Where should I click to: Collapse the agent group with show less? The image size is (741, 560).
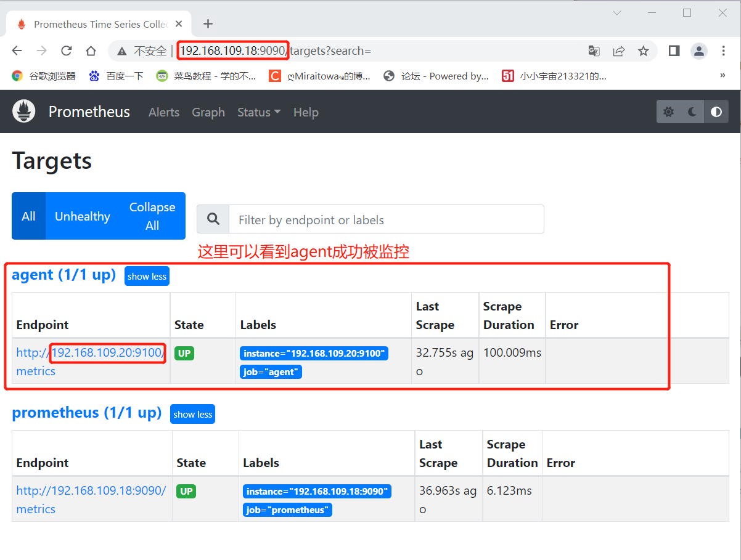tap(147, 276)
